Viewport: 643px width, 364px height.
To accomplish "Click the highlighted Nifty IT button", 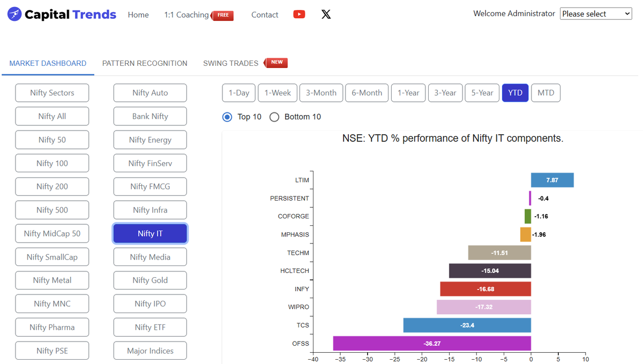I will coord(150,233).
